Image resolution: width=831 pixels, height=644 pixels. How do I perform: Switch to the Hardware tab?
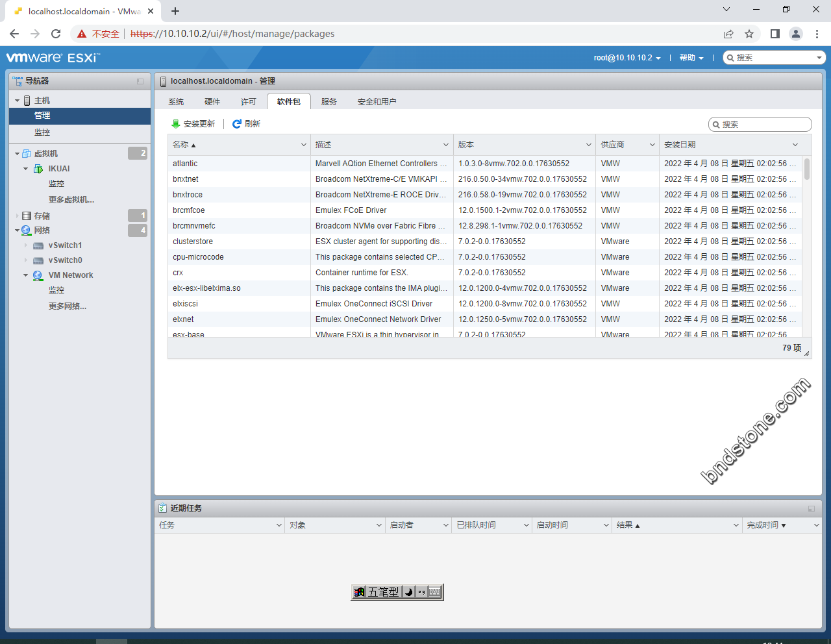[212, 102]
